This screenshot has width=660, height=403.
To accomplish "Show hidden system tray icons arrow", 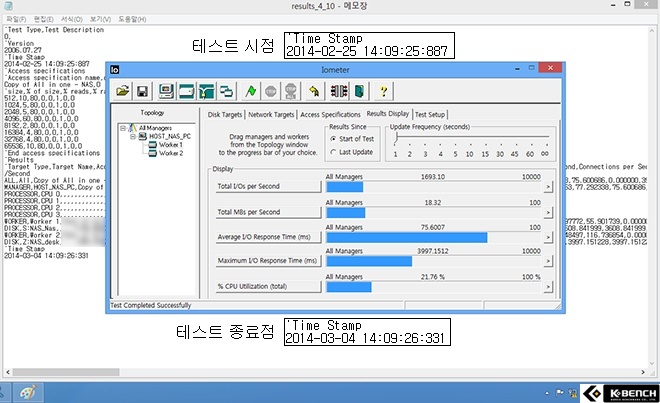I will pos(547,393).
